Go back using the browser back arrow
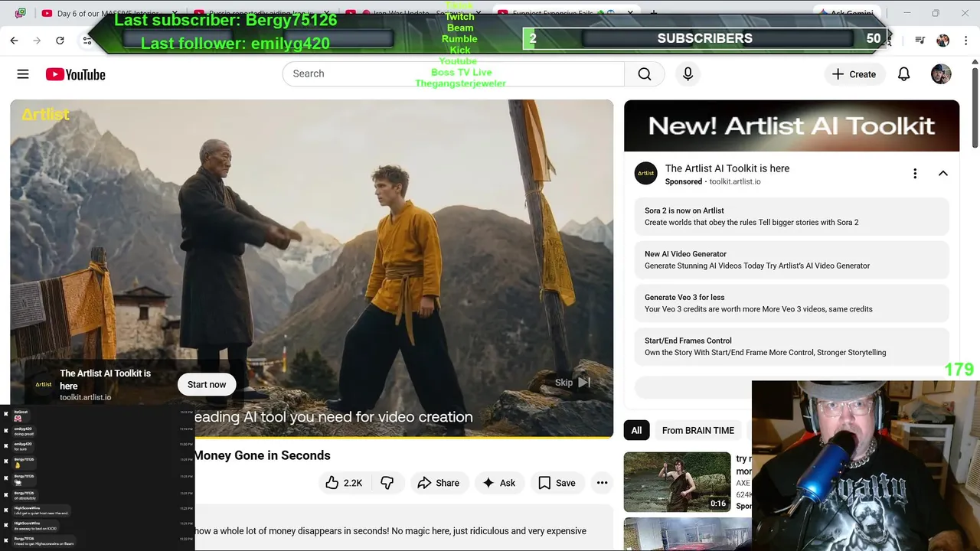Screen dimensions: 980x551 (14, 41)
